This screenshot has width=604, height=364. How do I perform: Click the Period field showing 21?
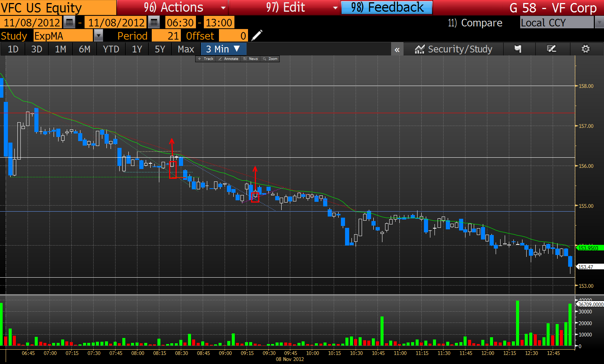166,36
